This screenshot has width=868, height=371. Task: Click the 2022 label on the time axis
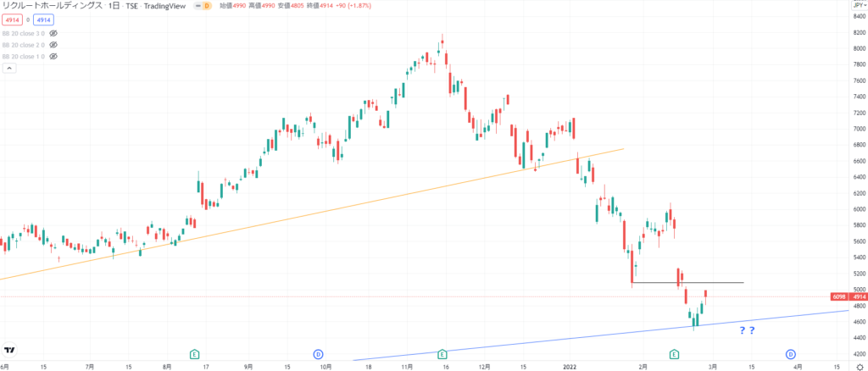569,366
